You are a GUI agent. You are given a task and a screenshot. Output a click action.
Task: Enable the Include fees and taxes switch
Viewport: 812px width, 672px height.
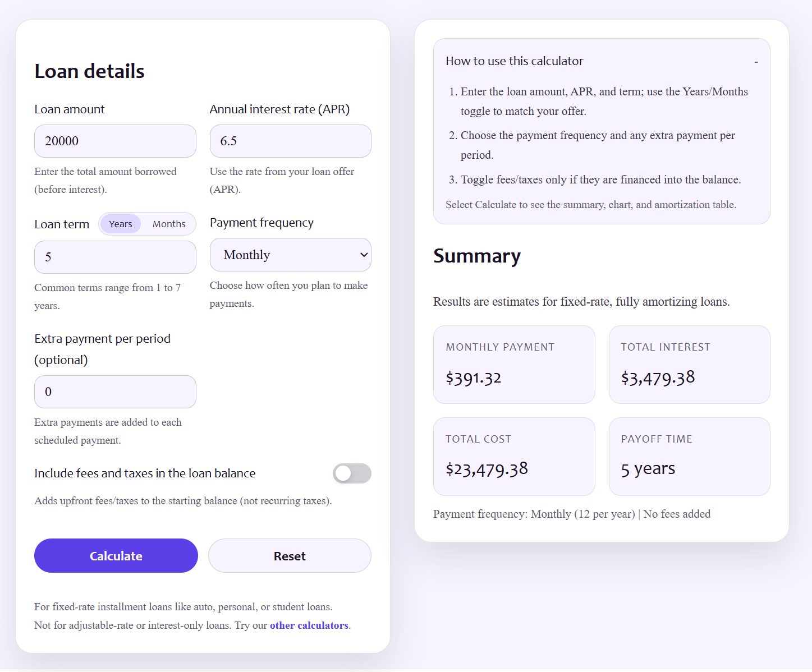[352, 473]
